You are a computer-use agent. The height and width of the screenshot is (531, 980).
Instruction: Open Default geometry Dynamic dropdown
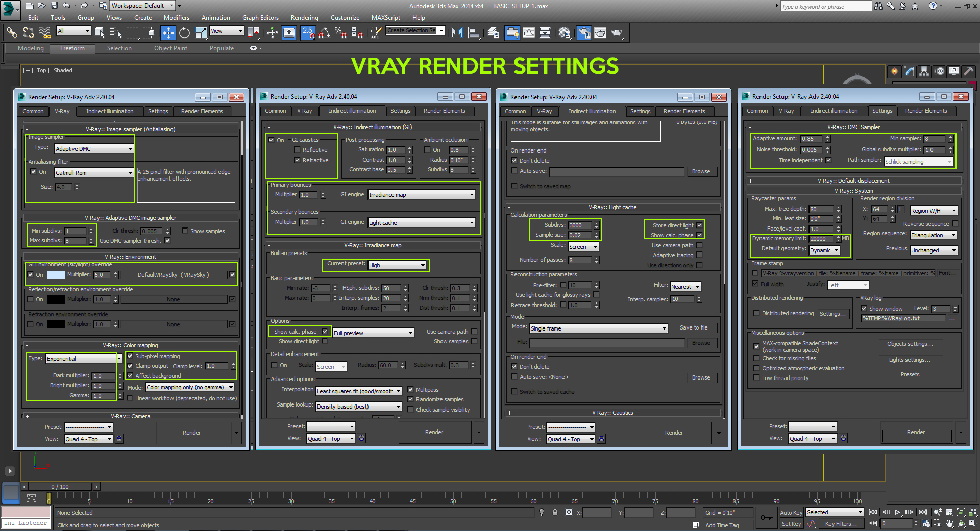coord(824,250)
